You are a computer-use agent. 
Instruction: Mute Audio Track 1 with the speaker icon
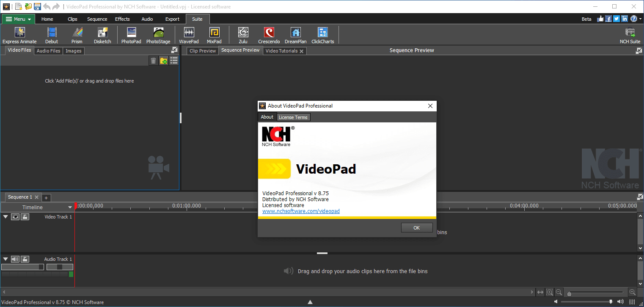pos(15,259)
